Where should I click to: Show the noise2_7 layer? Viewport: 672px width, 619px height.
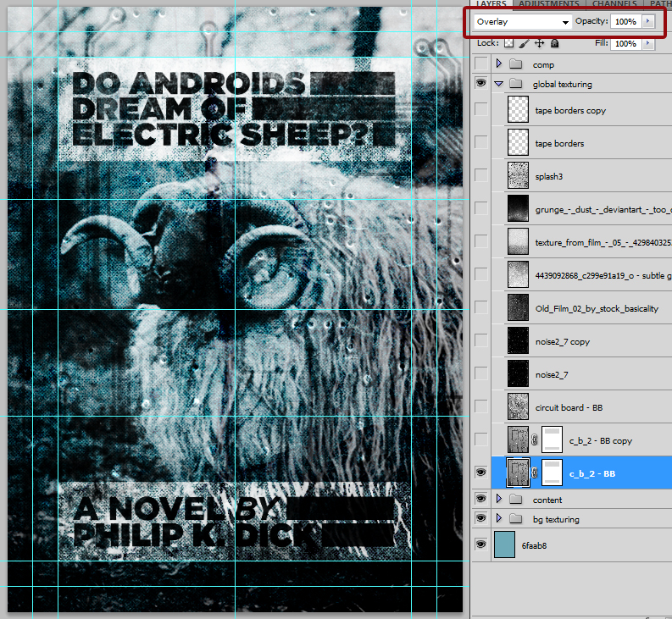coord(480,373)
